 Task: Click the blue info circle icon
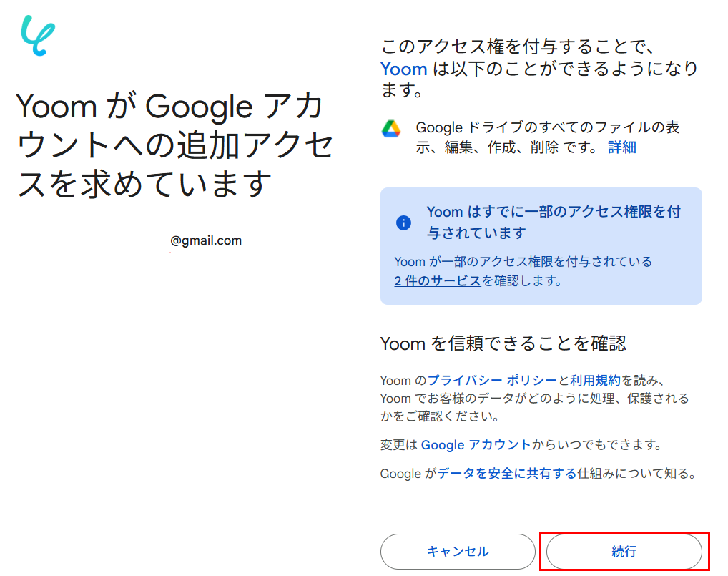coord(403,223)
